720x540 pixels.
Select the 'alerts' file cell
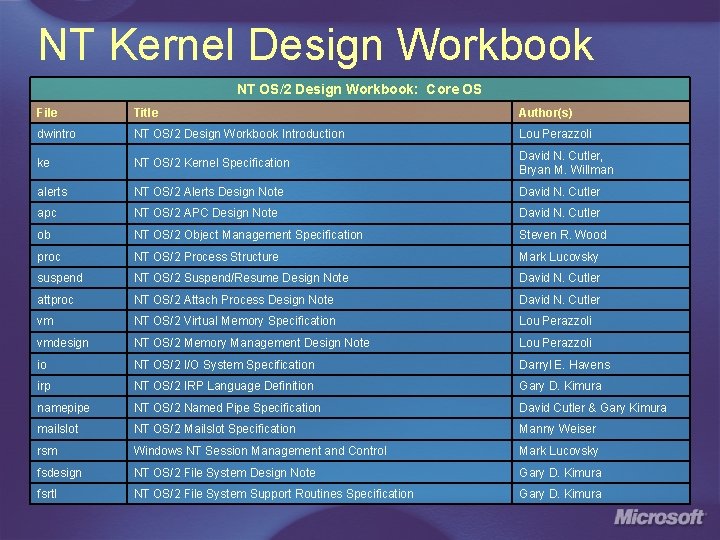click(x=79, y=191)
